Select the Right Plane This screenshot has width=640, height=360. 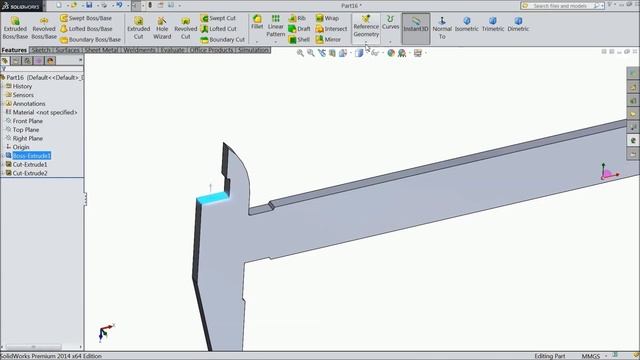coord(24,138)
